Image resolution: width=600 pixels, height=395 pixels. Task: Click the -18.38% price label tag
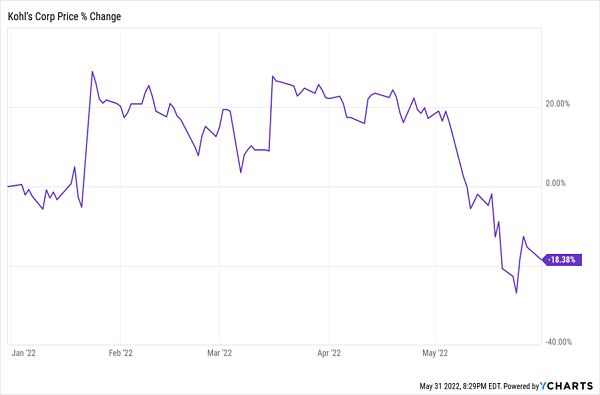coord(562,260)
